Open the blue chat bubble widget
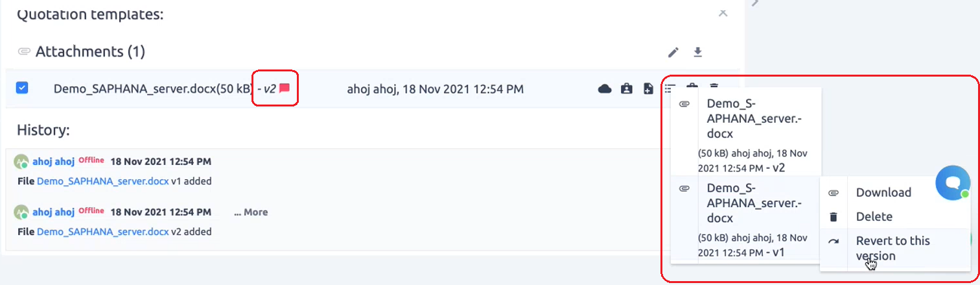The height and width of the screenshot is (285, 980). pyautogui.click(x=952, y=182)
